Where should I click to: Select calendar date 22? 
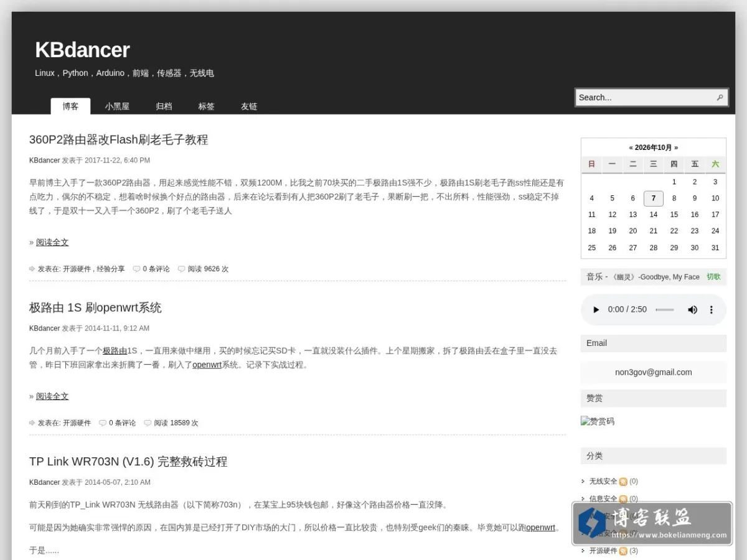click(674, 231)
